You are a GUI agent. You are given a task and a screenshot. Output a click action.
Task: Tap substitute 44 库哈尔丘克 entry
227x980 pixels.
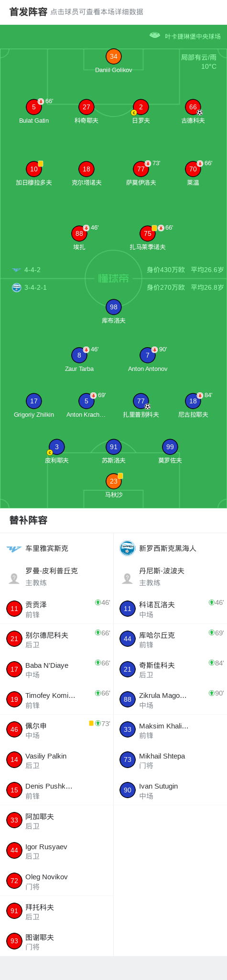coord(170,639)
